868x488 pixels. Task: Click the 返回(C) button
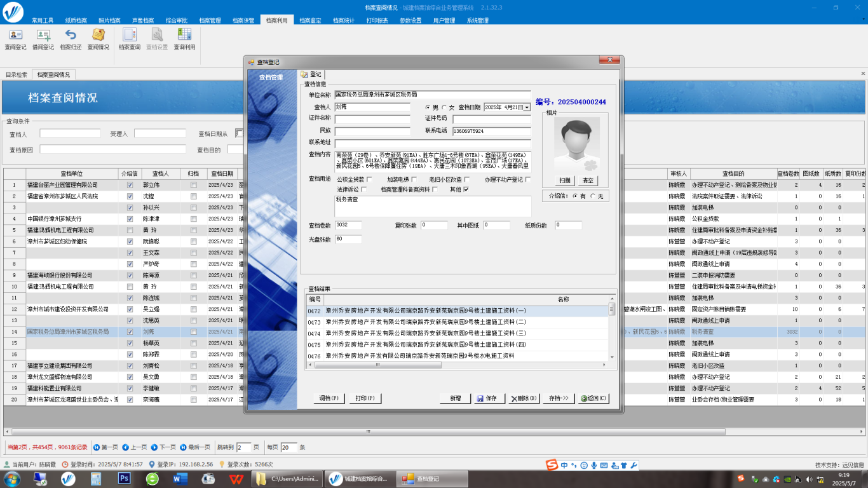point(593,398)
